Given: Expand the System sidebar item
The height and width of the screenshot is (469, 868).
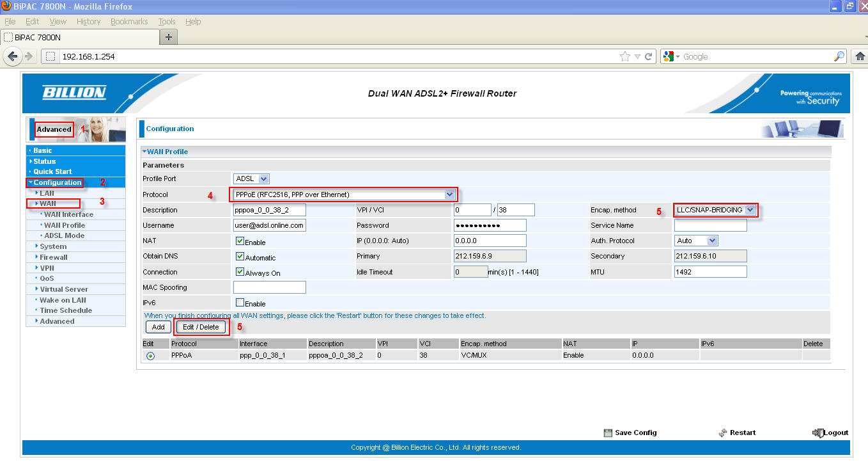Looking at the screenshot, I should coord(52,246).
